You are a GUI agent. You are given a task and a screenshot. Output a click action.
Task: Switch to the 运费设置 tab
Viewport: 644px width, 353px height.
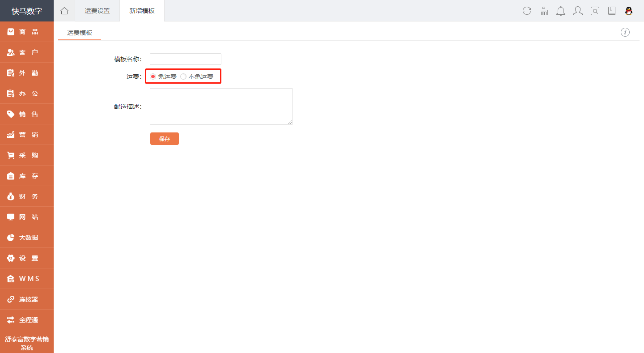pos(97,11)
